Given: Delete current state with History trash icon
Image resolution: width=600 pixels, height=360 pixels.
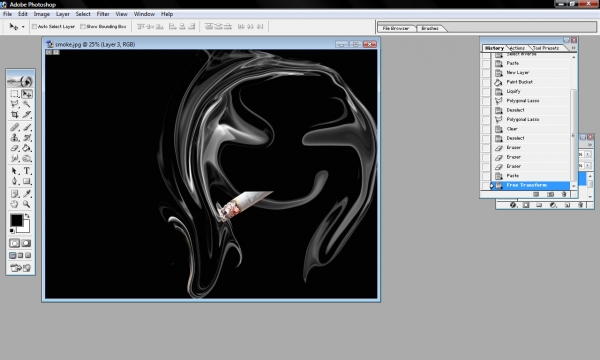Looking at the screenshot, I should click(564, 194).
